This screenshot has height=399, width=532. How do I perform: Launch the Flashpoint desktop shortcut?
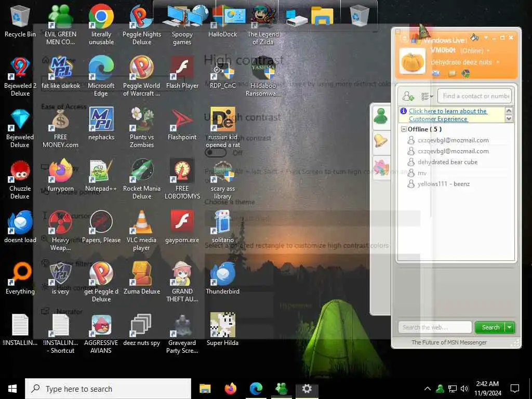pos(182,124)
